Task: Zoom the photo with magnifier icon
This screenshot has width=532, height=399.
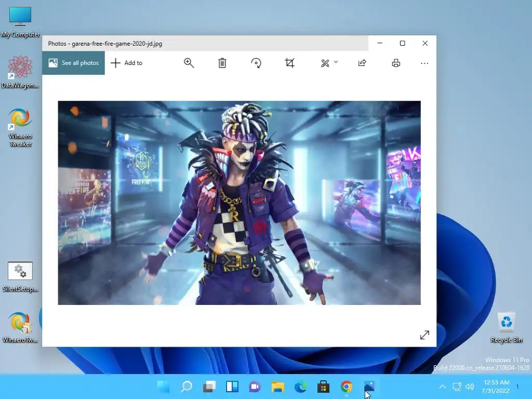Action: click(189, 63)
